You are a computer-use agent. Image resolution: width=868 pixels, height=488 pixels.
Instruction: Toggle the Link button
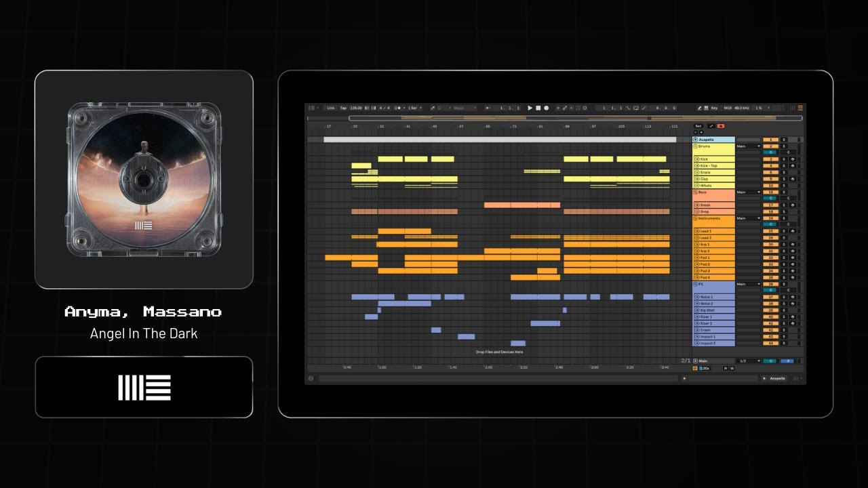pyautogui.click(x=331, y=108)
